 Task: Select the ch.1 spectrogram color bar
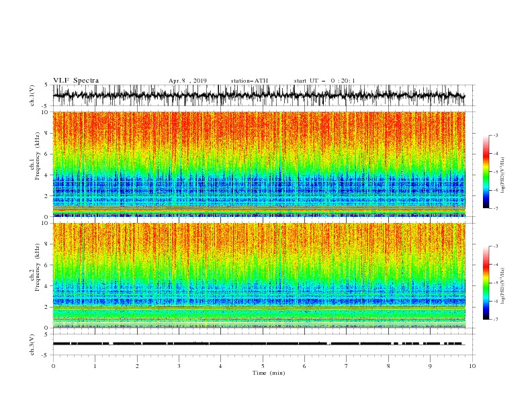[486, 171]
